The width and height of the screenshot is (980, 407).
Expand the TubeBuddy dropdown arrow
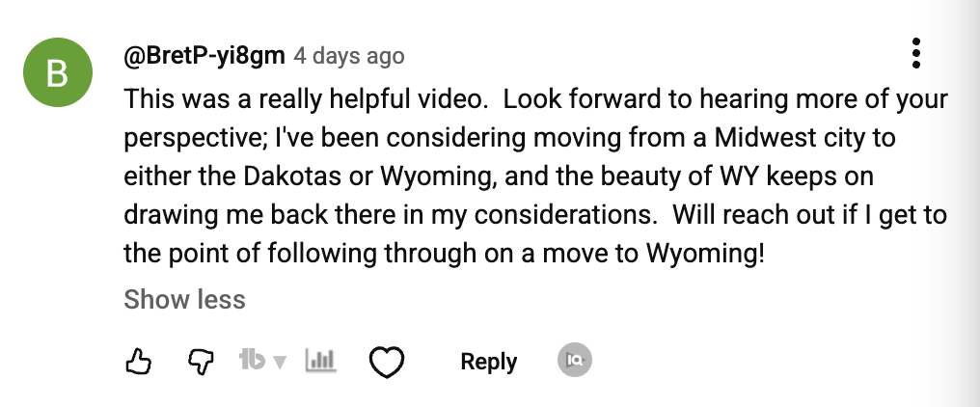click(281, 363)
